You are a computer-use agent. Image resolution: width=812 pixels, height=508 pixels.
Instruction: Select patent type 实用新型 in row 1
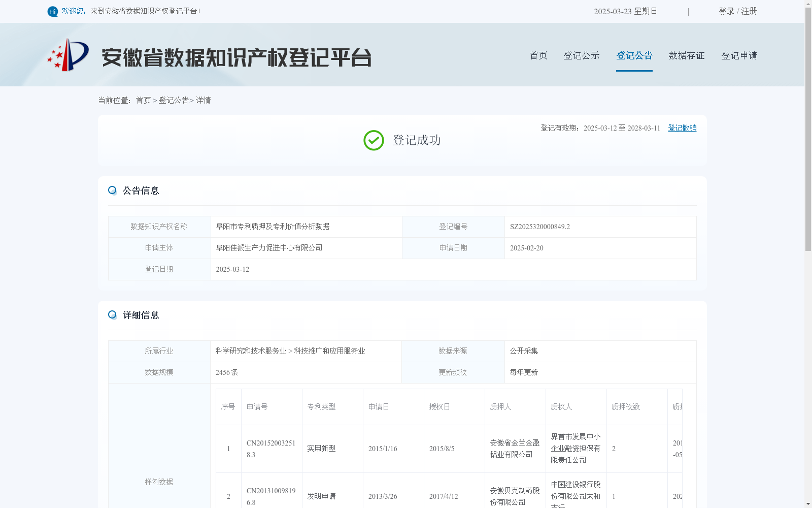coord(321,449)
